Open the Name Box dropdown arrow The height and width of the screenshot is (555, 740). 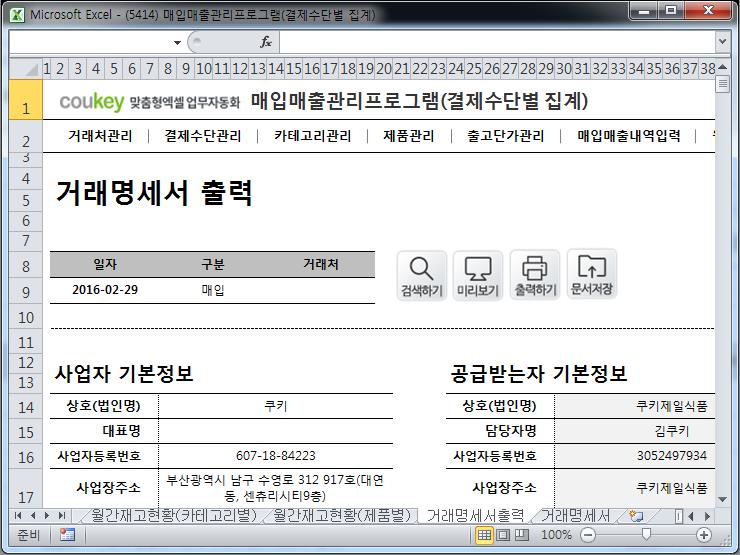(177, 42)
